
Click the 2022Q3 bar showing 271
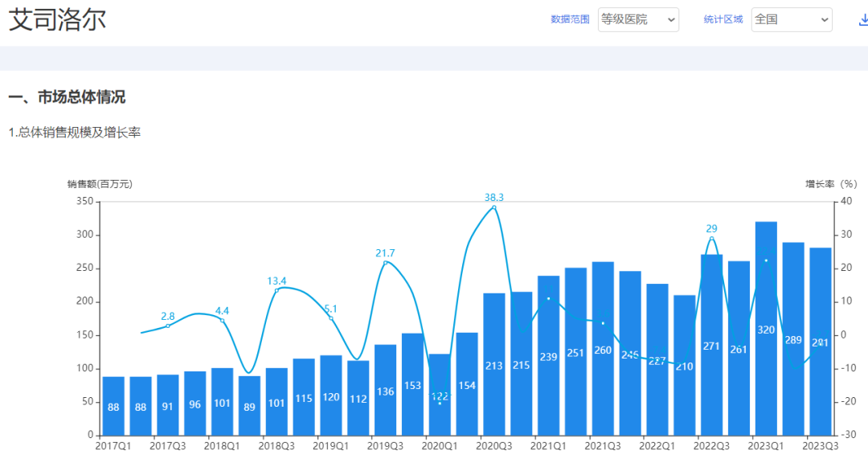pyautogui.click(x=712, y=345)
